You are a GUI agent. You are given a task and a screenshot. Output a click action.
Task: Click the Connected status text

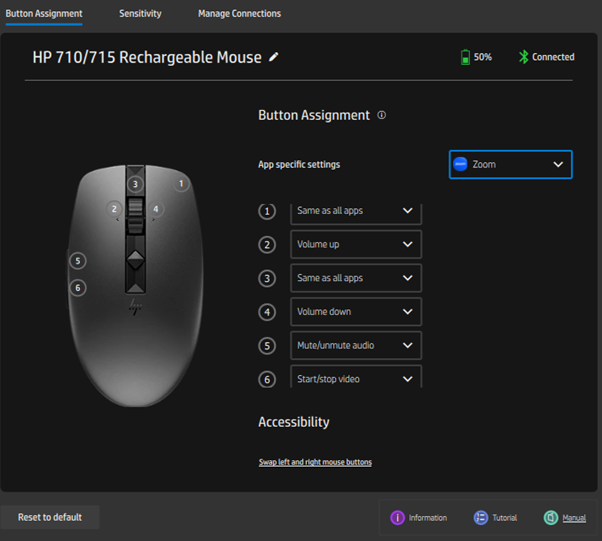[x=553, y=57]
